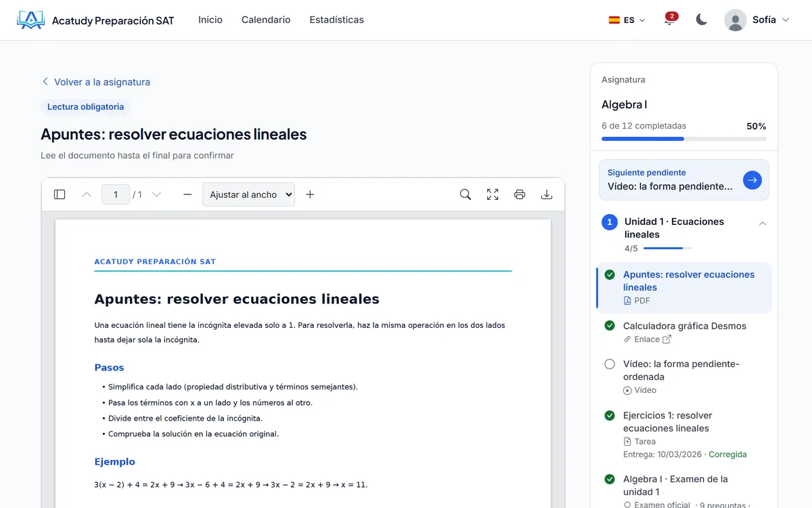The image size is (812, 508).
Task: Open the ES language selector
Action: [627, 20]
